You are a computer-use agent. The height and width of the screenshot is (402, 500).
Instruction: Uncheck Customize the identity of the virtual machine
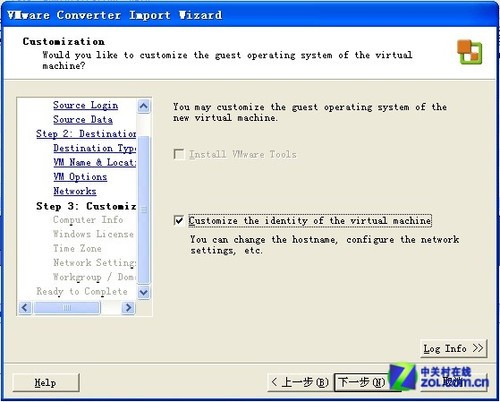click(x=179, y=220)
